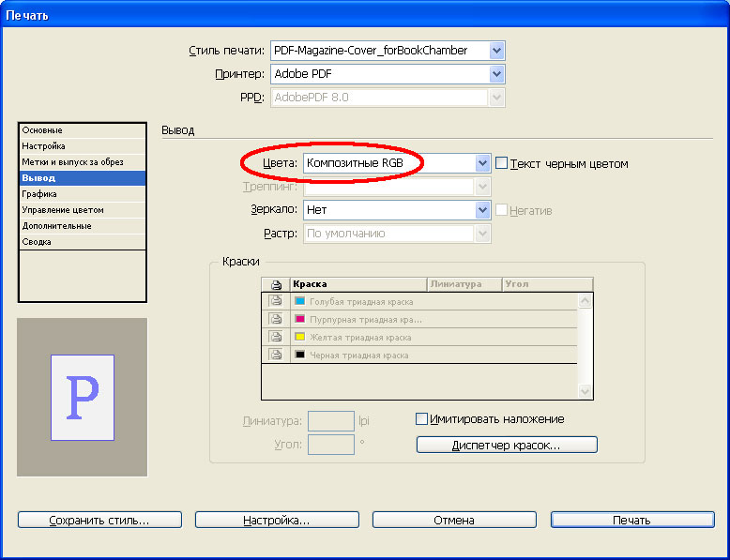Open Управление цветом section

pyautogui.click(x=83, y=210)
